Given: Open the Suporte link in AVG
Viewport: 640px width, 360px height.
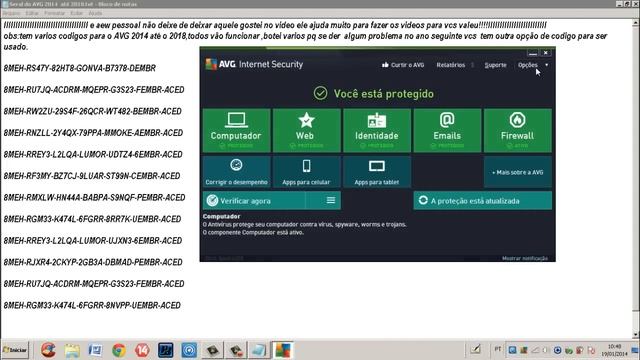Looking at the screenshot, I should coord(495,65).
